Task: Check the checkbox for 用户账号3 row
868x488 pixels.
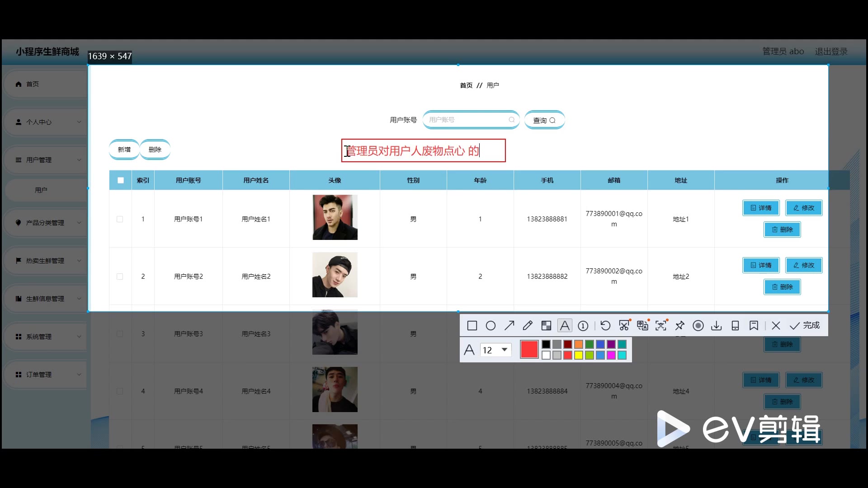Action: [120, 334]
